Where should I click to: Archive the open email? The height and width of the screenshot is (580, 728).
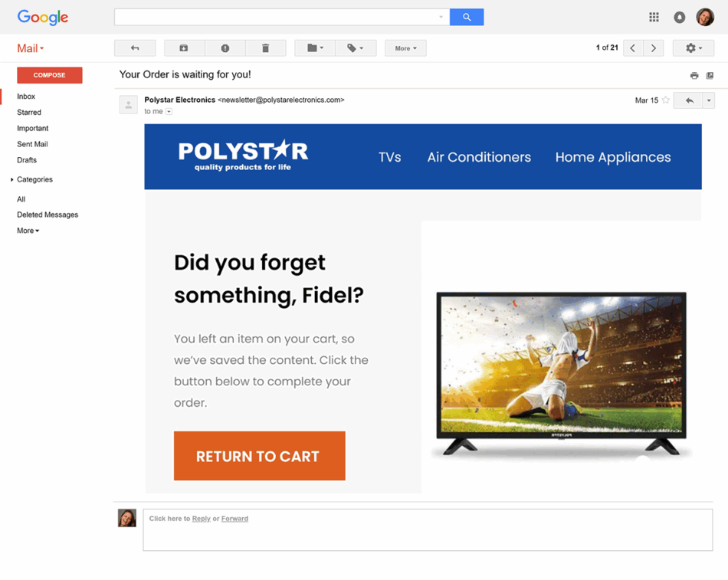coord(184,48)
